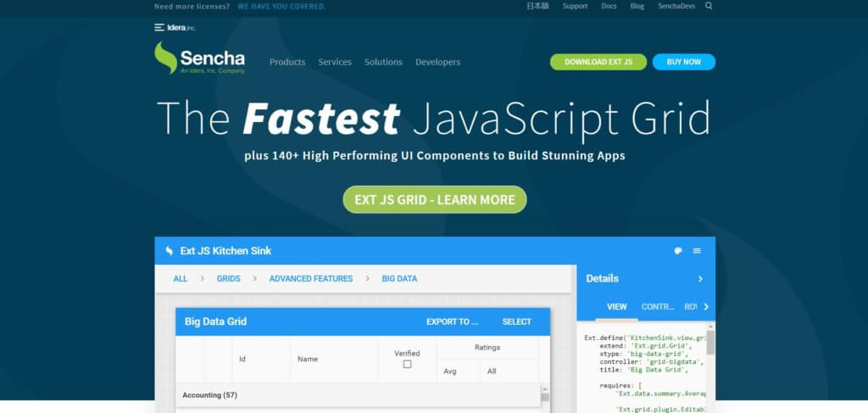Switch to the VIEW tab
The image size is (868, 413).
[616, 307]
